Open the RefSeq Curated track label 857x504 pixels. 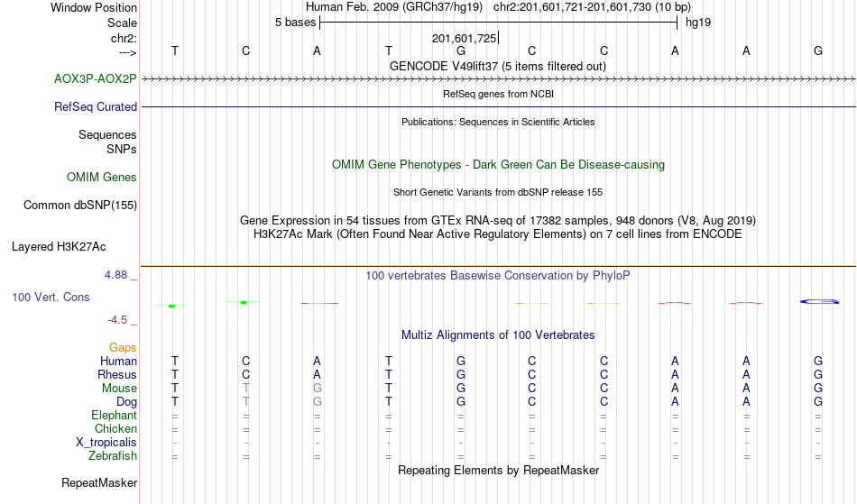[x=95, y=106]
